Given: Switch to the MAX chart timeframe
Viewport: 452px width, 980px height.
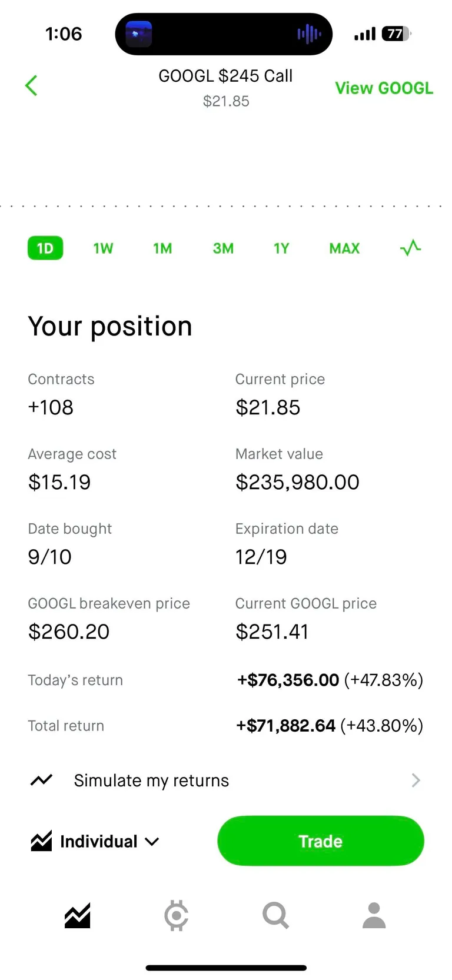Looking at the screenshot, I should point(344,248).
